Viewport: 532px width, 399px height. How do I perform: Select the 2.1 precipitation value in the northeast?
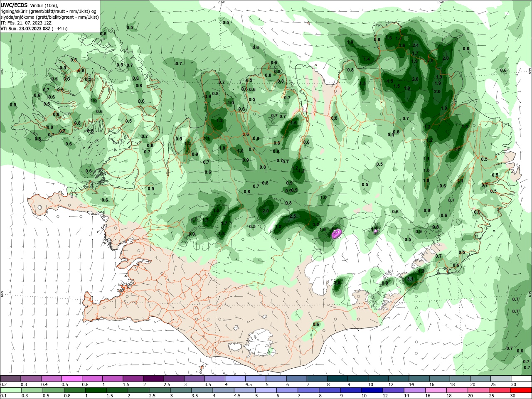(x=416, y=45)
